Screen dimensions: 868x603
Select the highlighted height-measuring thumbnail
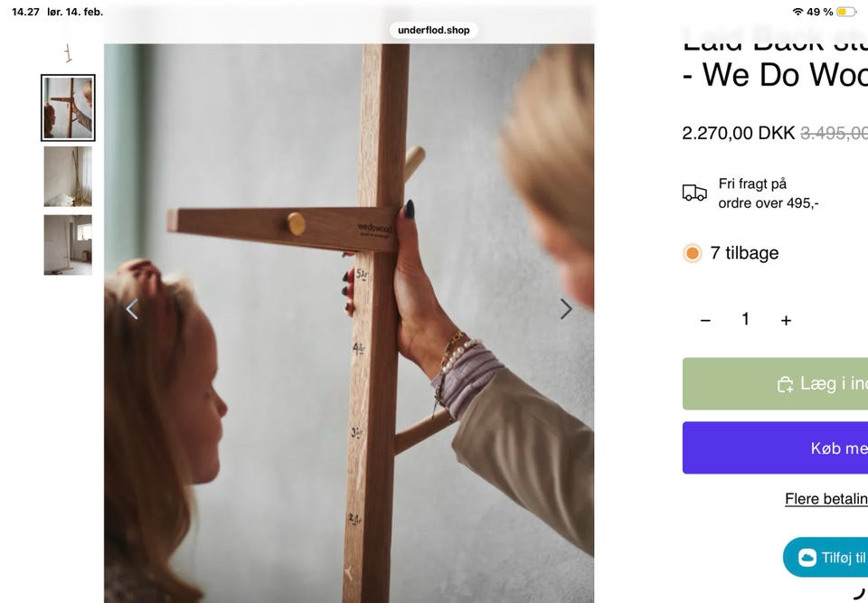68,108
